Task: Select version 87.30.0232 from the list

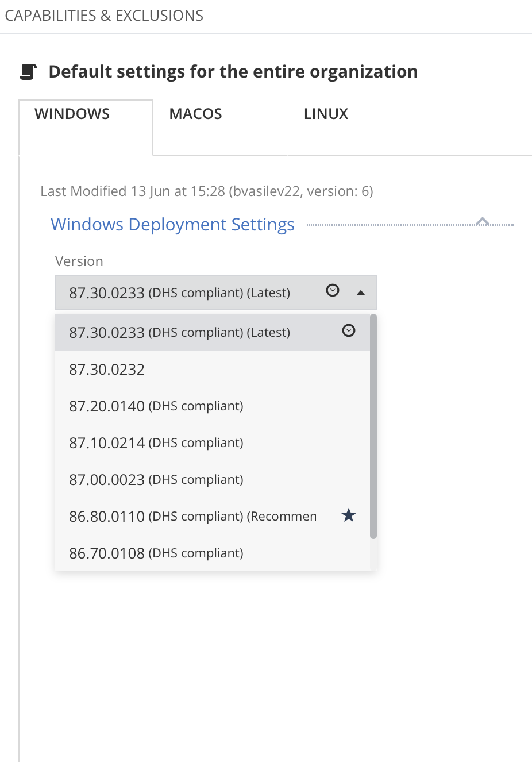Action: coord(107,370)
